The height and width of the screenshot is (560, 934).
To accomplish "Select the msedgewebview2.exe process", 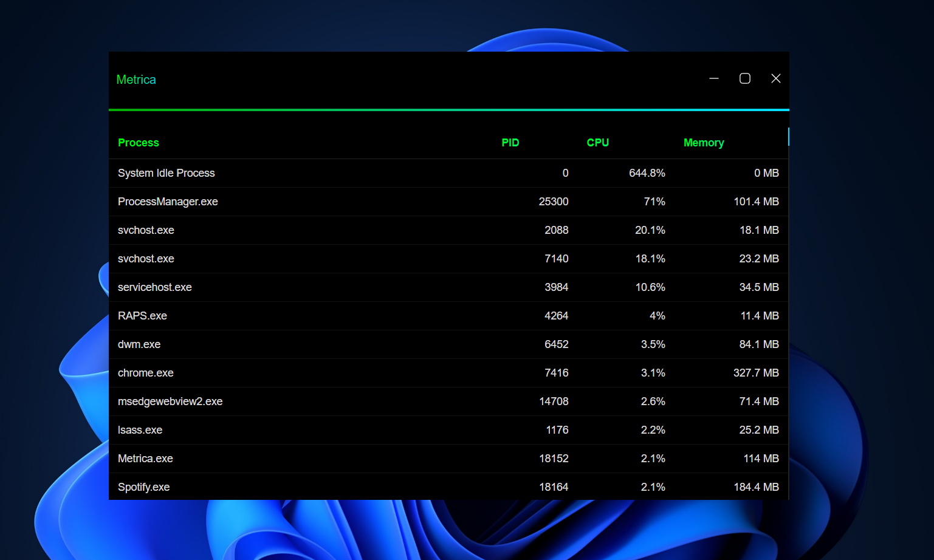I will pos(365,401).
